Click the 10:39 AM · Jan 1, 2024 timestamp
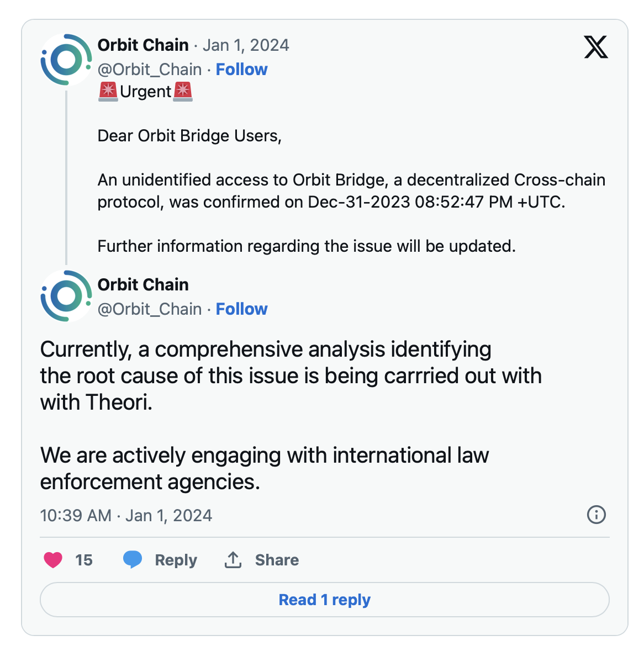Image resolution: width=644 pixels, height=646 pixels. click(x=126, y=516)
